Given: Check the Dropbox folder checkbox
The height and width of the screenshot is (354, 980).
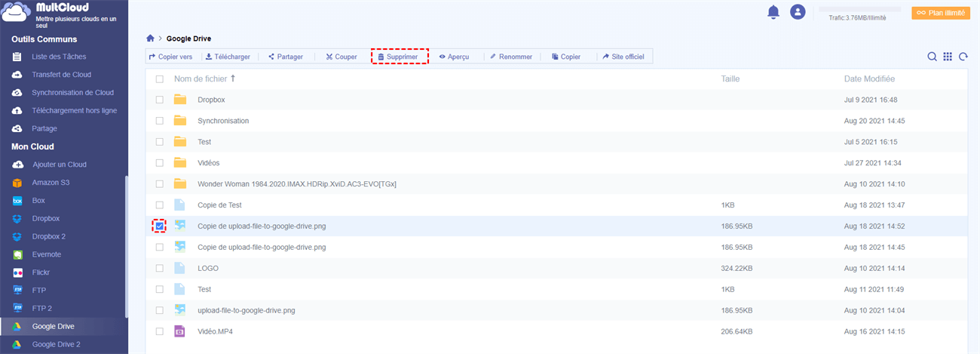Looking at the screenshot, I should pos(159,100).
